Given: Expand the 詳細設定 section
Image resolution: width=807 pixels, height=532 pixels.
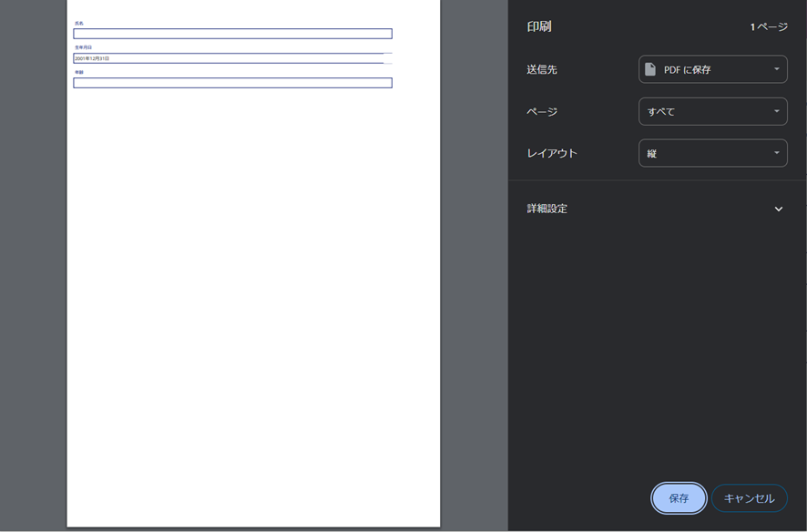Looking at the screenshot, I should [778, 209].
